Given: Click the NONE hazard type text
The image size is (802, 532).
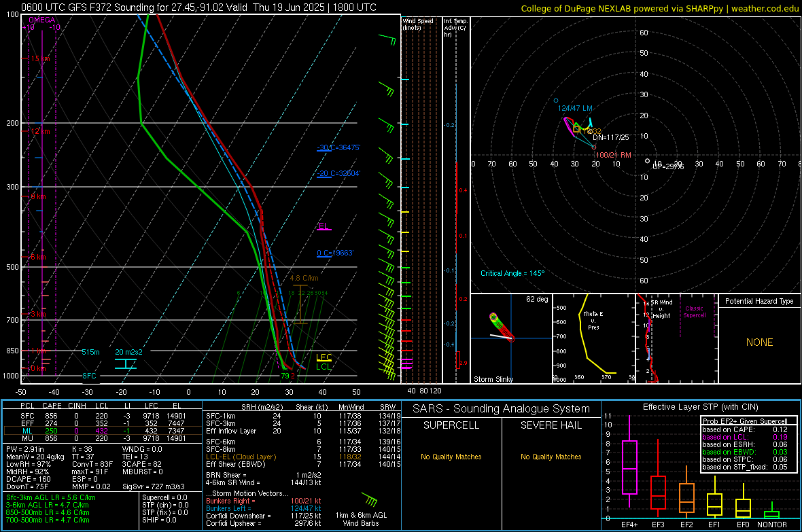Looking at the screenshot, I should pos(759,342).
